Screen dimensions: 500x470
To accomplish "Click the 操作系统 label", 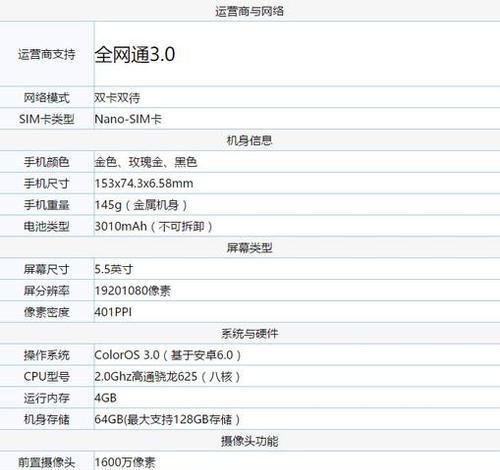I will pyautogui.click(x=47, y=355).
